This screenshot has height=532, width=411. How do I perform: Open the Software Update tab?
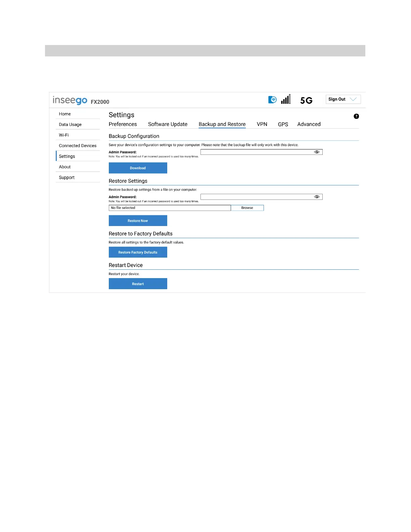pos(168,124)
